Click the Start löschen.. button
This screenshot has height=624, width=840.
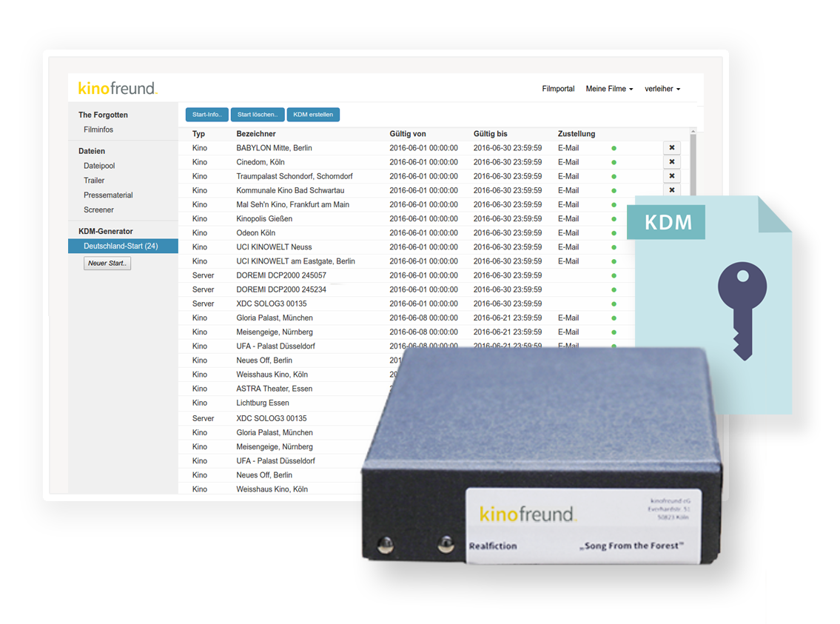[x=258, y=115]
